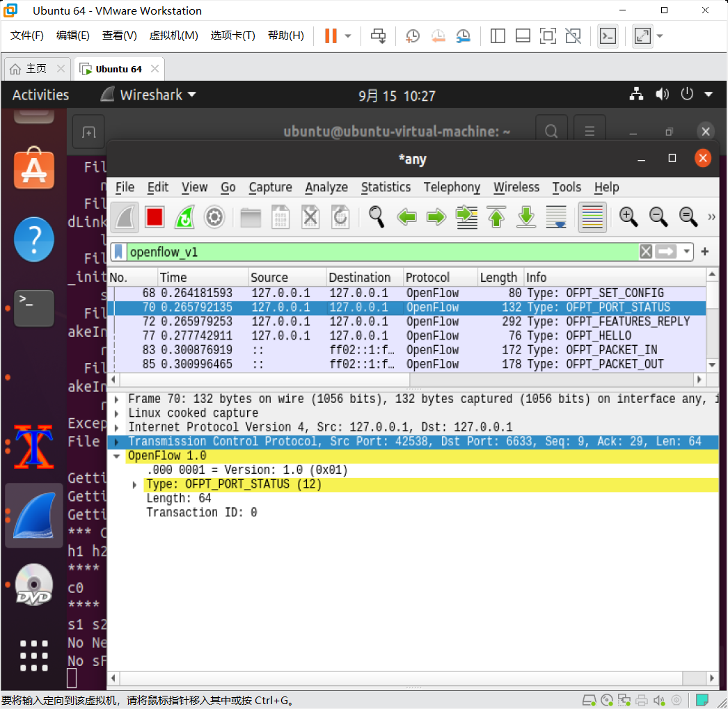Open Help from Ubuntu dock
This screenshot has width=728, height=709.
[34, 239]
